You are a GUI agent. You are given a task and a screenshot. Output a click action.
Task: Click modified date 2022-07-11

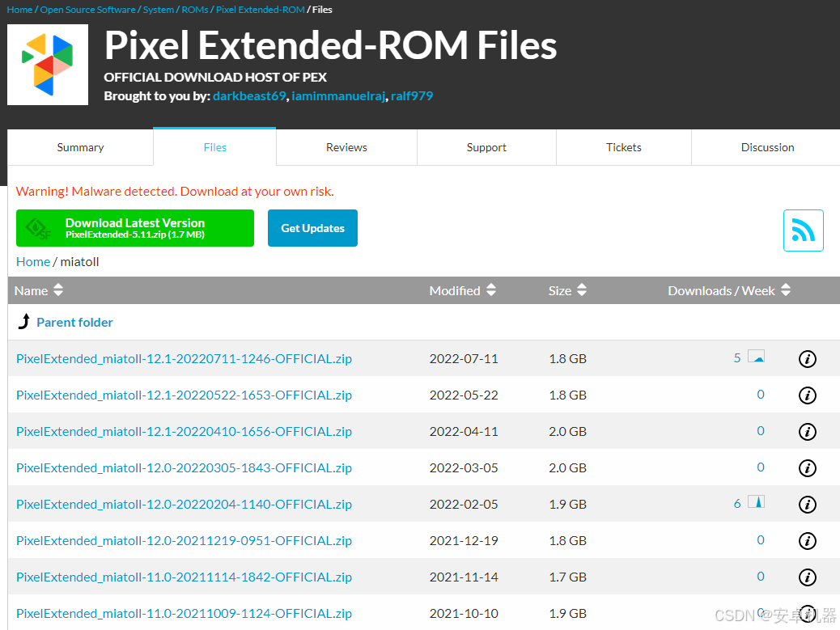[x=464, y=358]
